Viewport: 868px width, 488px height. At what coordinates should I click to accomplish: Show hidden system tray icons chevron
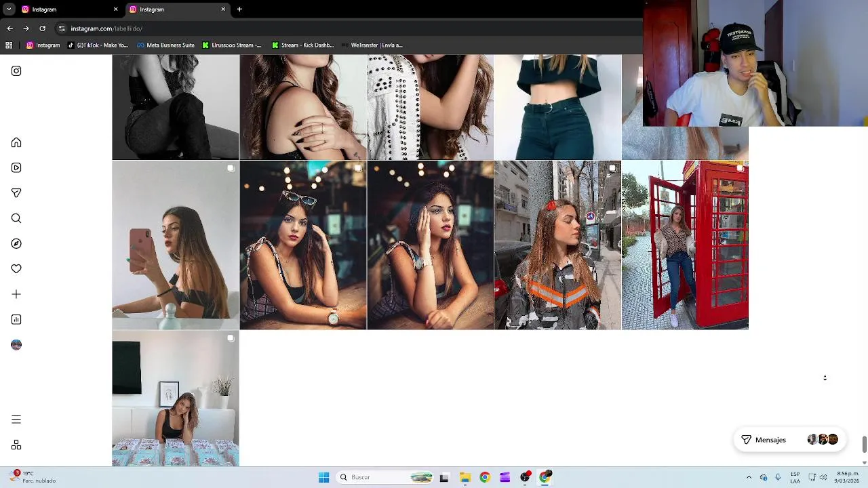(749, 477)
